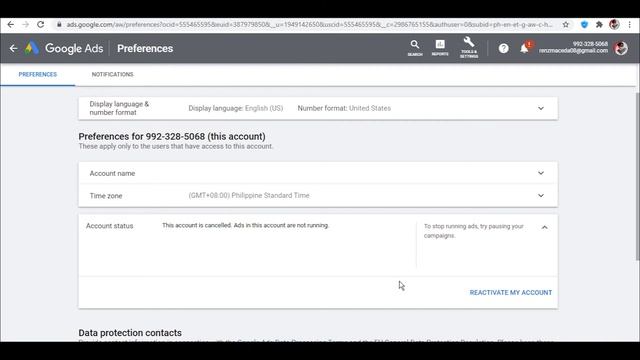Select the Preferences tab
The height and width of the screenshot is (360, 640).
pyautogui.click(x=38, y=74)
